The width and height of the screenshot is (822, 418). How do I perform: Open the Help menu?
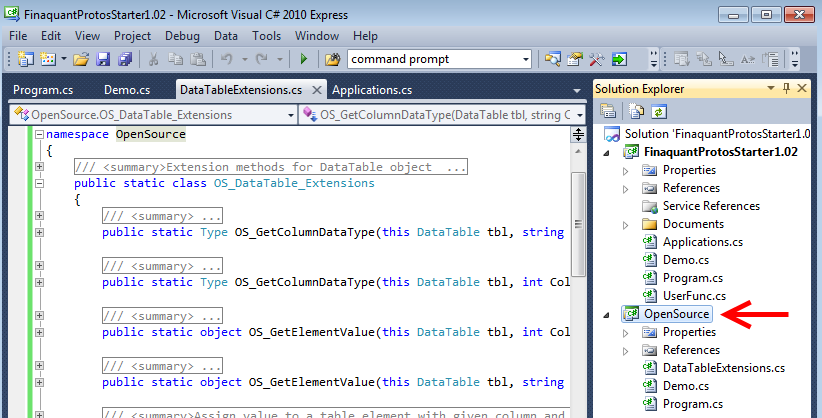pyautogui.click(x=365, y=36)
